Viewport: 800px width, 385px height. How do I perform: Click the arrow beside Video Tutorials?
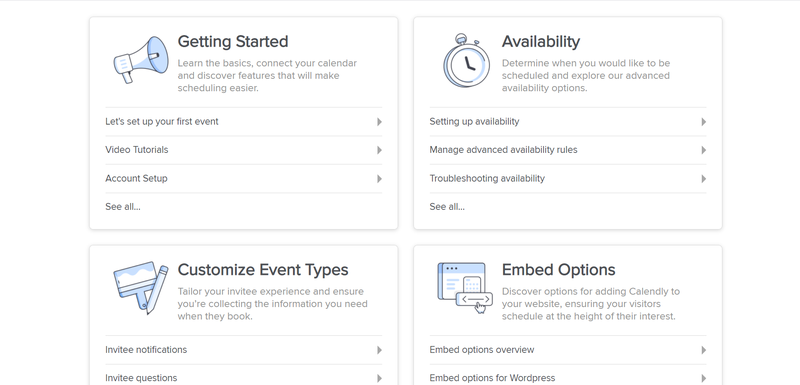[x=379, y=150]
